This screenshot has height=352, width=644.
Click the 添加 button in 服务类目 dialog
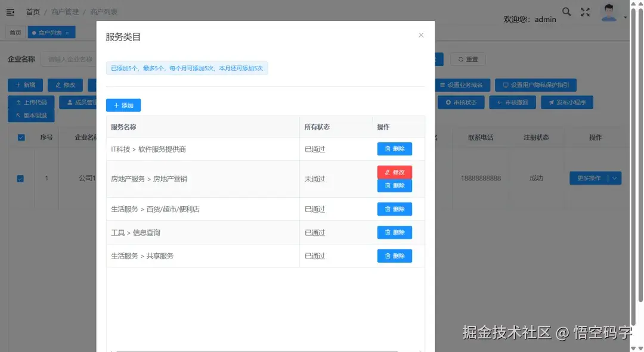123,105
